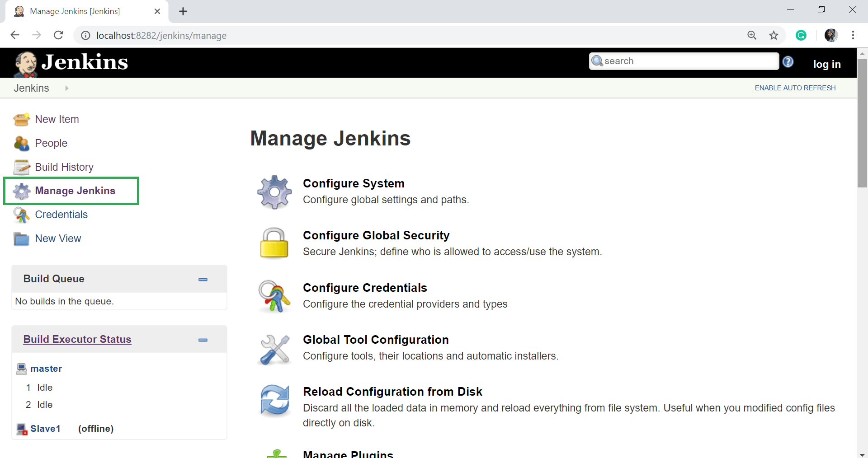Bookmark this page with the star icon
868x458 pixels.
point(774,35)
